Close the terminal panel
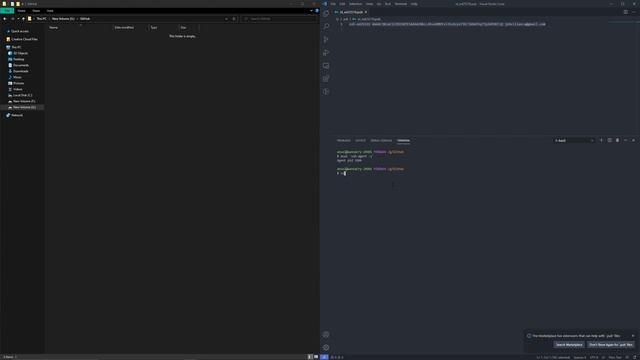 [633, 140]
